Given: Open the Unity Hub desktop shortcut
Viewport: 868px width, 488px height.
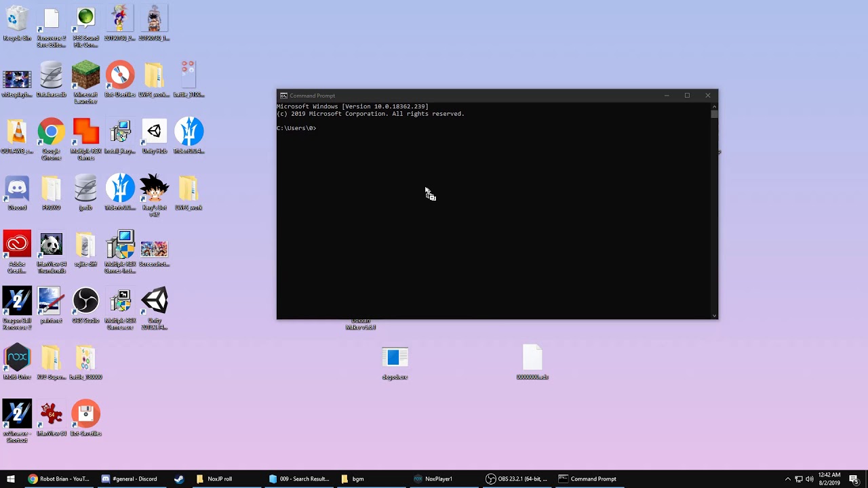Looking at the screenshot, I should (x=154, y=136).
